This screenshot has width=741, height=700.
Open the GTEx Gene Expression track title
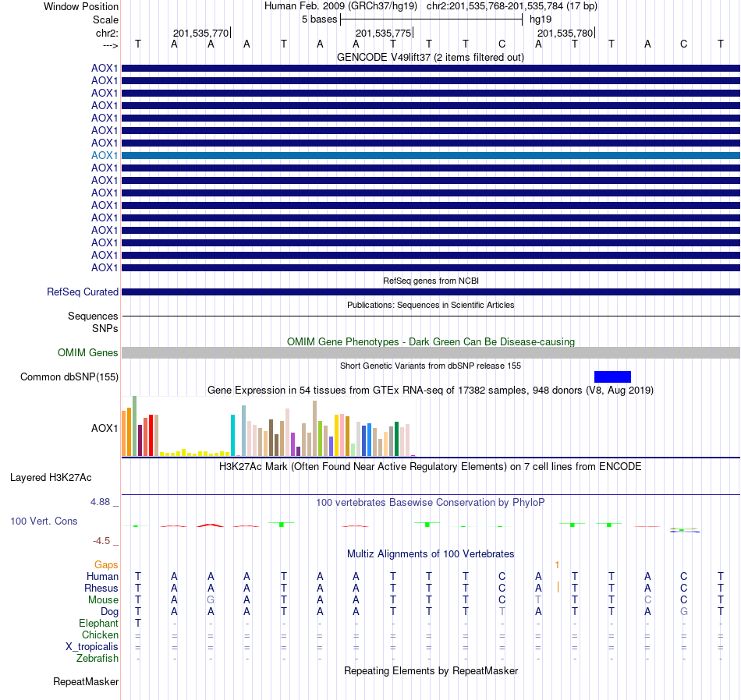pos(431,391)
